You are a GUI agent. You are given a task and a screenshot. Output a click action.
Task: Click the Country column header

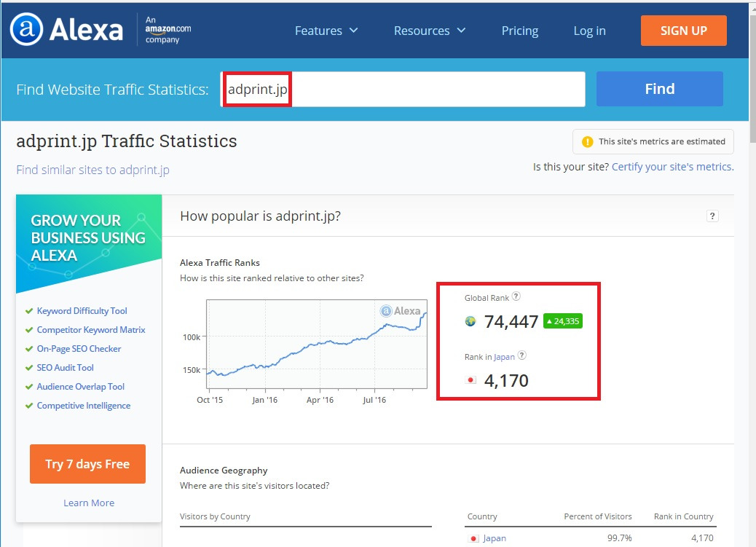click(x=482, y=516)
